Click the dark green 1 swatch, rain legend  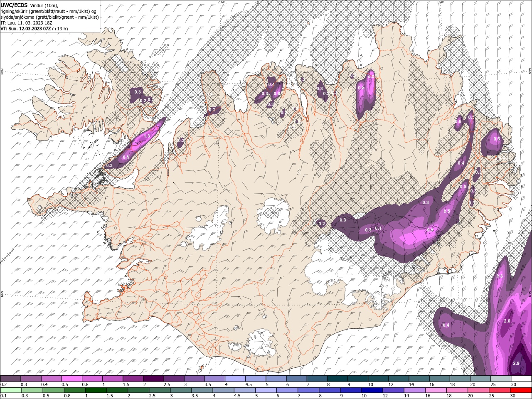coord(96,390)
